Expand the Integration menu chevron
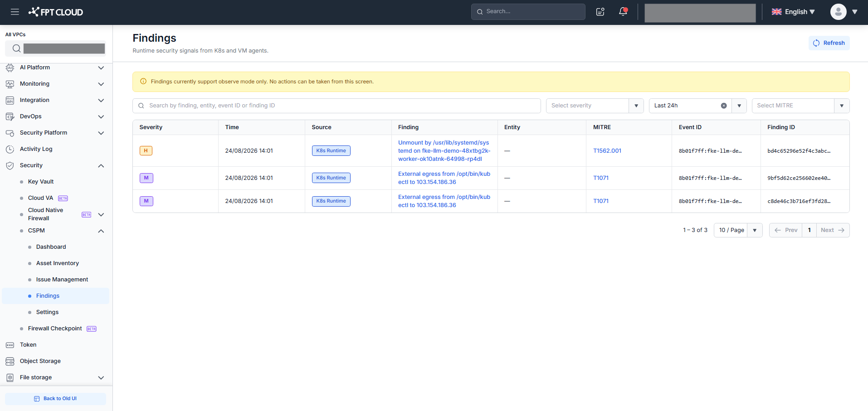 [101, 100]
